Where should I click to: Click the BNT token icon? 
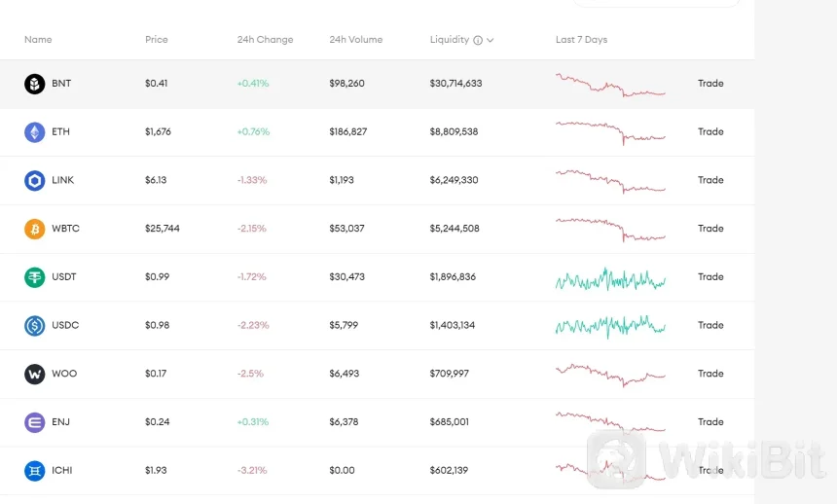point(35,84)
